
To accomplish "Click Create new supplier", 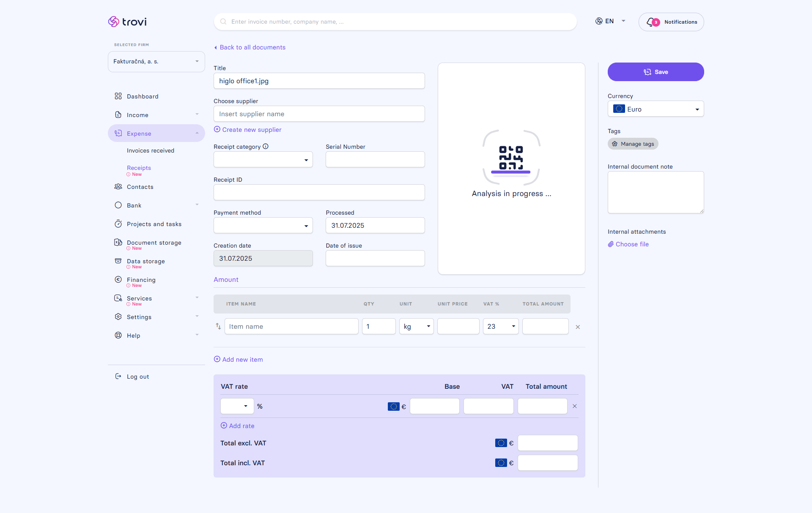I will pos(247,130).
